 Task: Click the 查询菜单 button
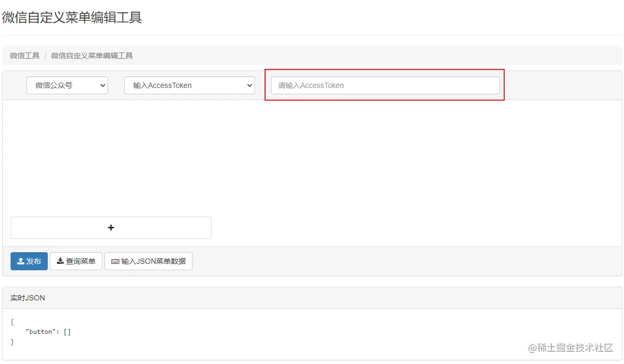coord(76,261)
